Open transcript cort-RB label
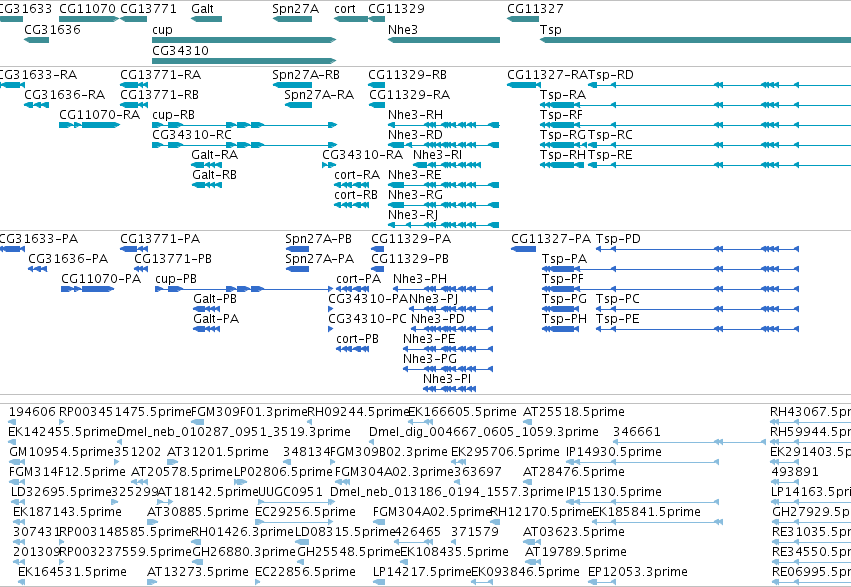The height and width of the screenshot is (587, 851). (x=356, y=195)
